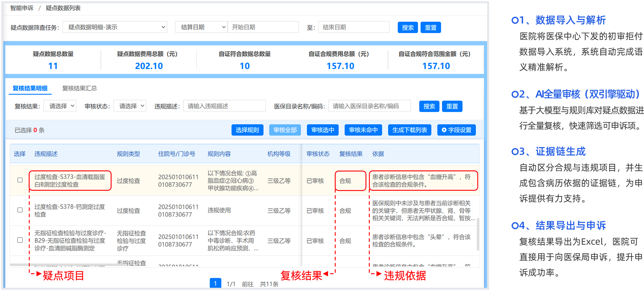Image resolution: width=644 pixels, height=291 pixels.
Task: Switch to the 复核结果汇总 tab
Action: click(79, 88)
